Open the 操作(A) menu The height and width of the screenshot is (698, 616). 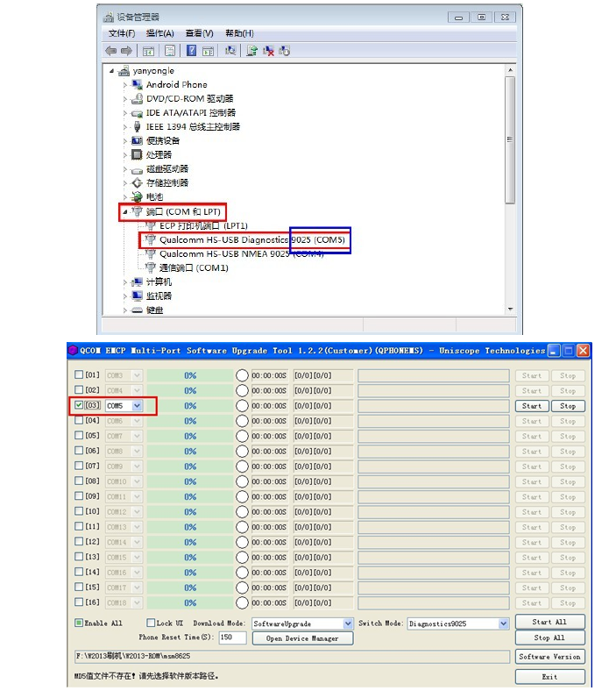pyautogui.click(x=159, y=33)
